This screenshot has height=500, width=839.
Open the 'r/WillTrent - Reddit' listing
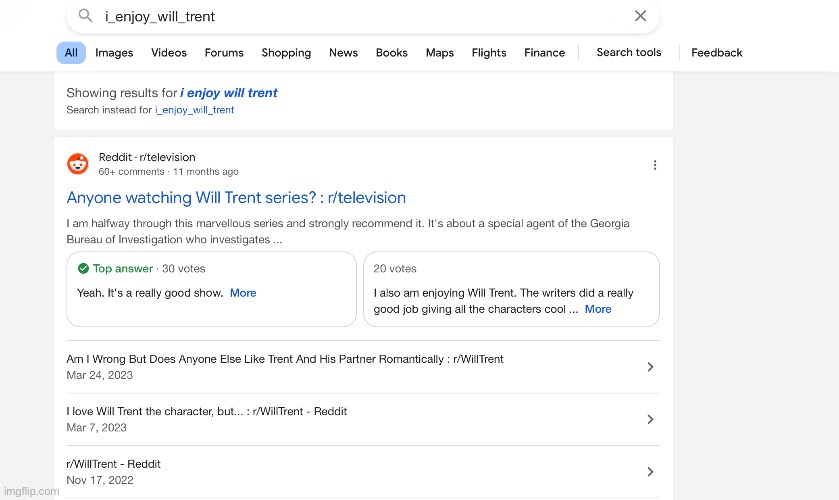point(113,464)
